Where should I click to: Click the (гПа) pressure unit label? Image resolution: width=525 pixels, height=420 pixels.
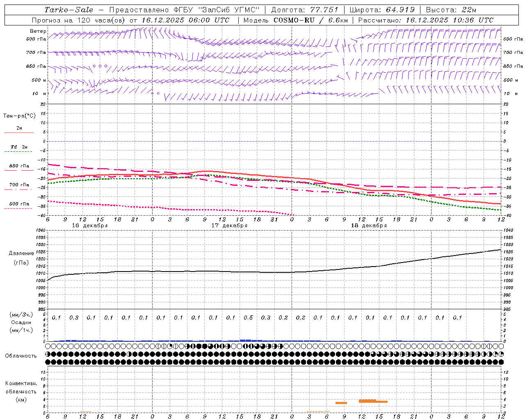21,263
